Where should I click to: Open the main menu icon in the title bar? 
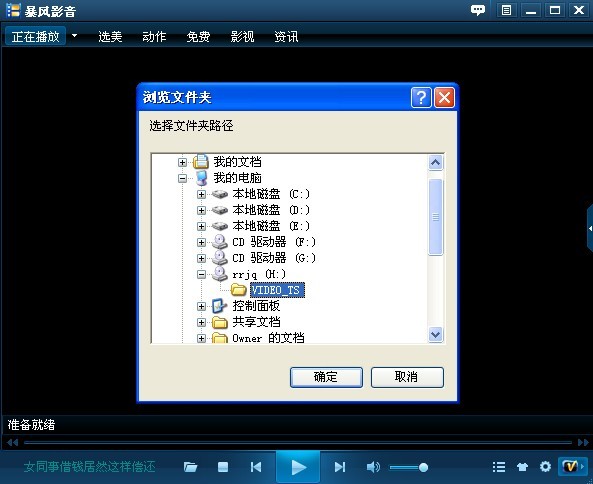[x=506, y=10]
